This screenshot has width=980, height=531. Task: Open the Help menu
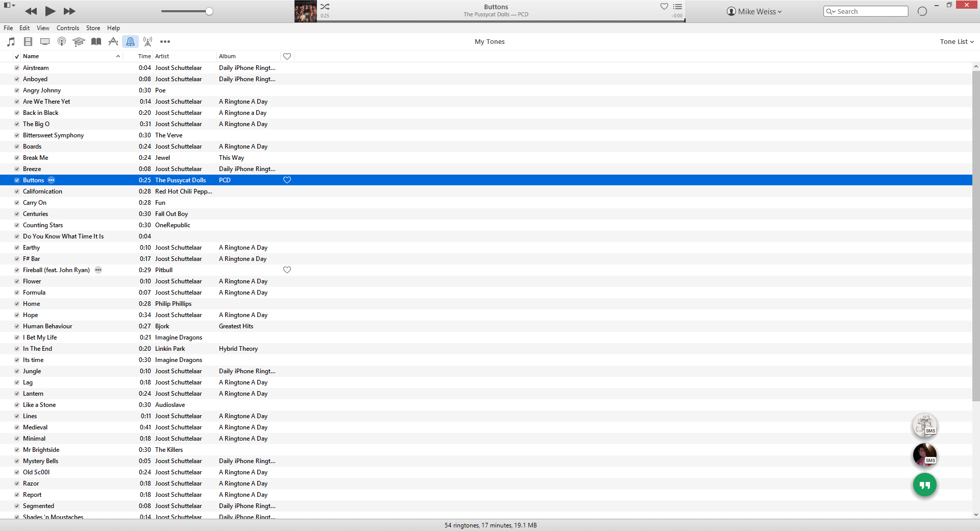[x=113, y=28]
